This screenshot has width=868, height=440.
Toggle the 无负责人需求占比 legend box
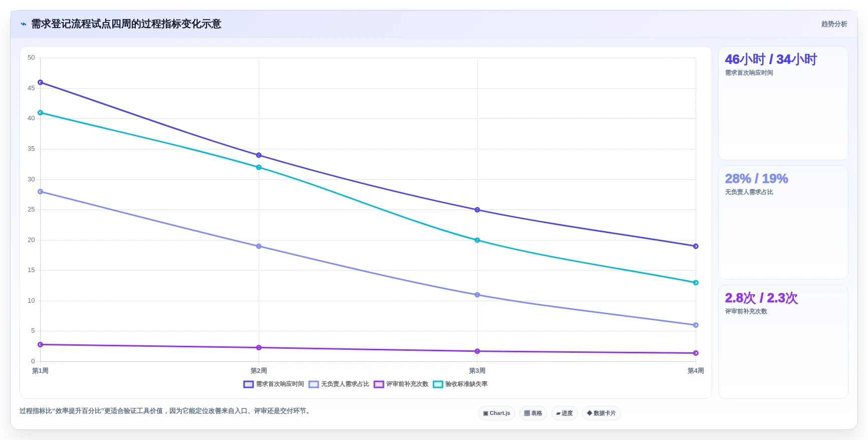pyautogui.click(x=314, y=384)
